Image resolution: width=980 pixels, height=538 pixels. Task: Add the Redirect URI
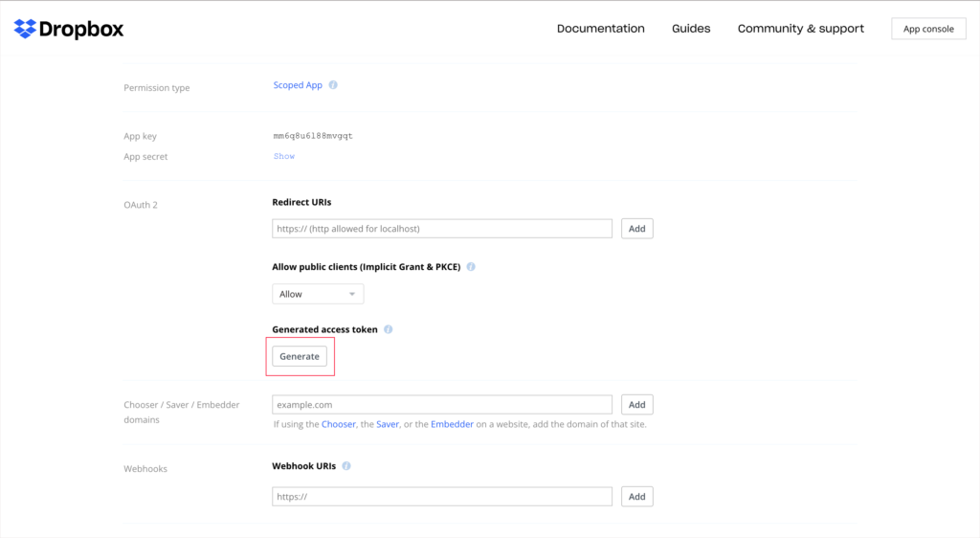tap(636, 229)
